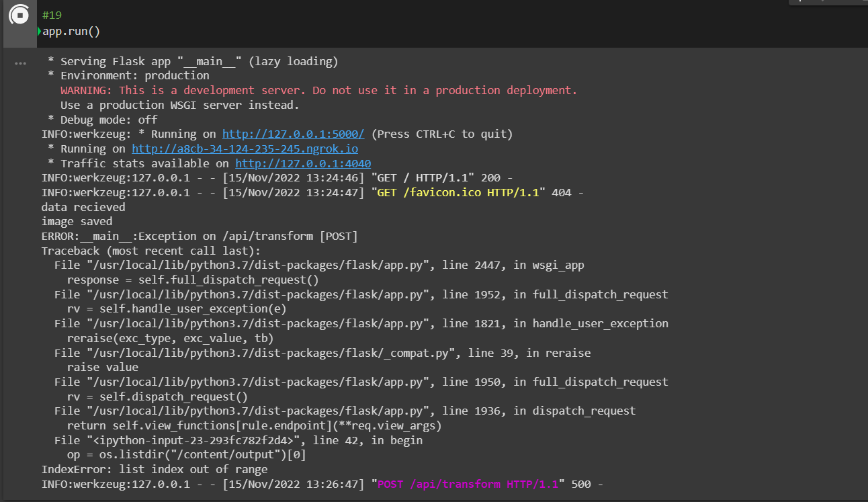Screen dimensions: 868x502
Task: Click the green execution marker beside app.run()
Action: (39, 31)
